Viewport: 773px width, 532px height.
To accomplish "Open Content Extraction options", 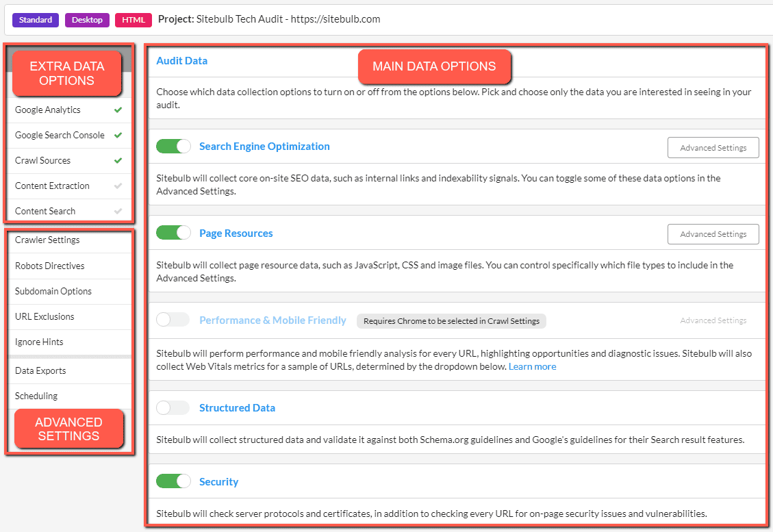I will click(70, 186).
